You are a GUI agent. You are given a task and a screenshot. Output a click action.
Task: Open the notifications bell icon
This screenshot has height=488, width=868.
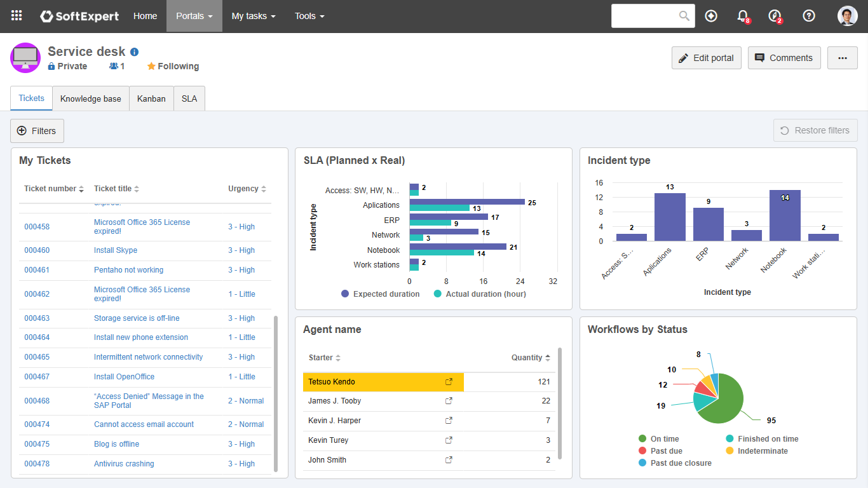tap(743, 16)
